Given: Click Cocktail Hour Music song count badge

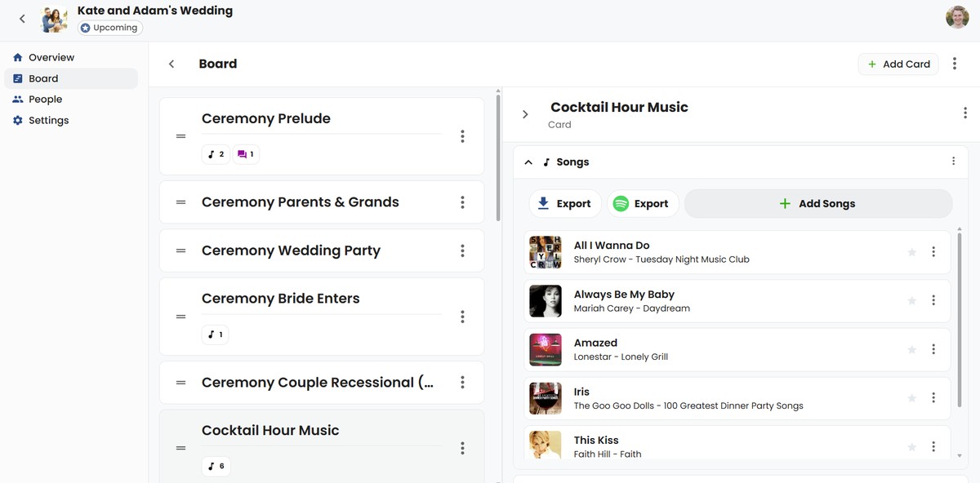Looking at the screenshot, I should point(216,466).
